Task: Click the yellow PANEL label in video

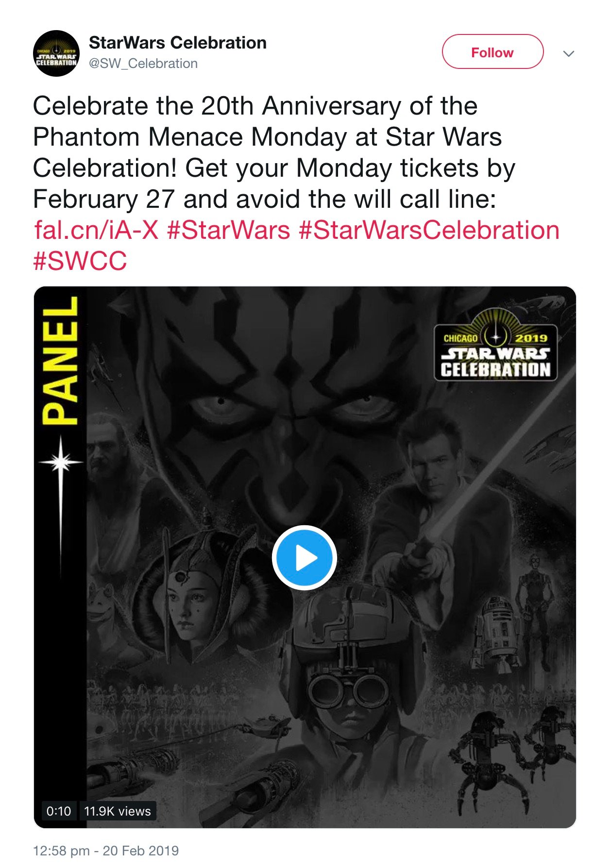Action: [x=60, y=360]
